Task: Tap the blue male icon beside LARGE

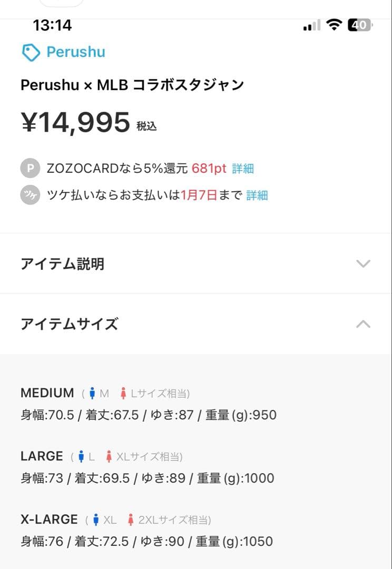Action: (81, 457)
